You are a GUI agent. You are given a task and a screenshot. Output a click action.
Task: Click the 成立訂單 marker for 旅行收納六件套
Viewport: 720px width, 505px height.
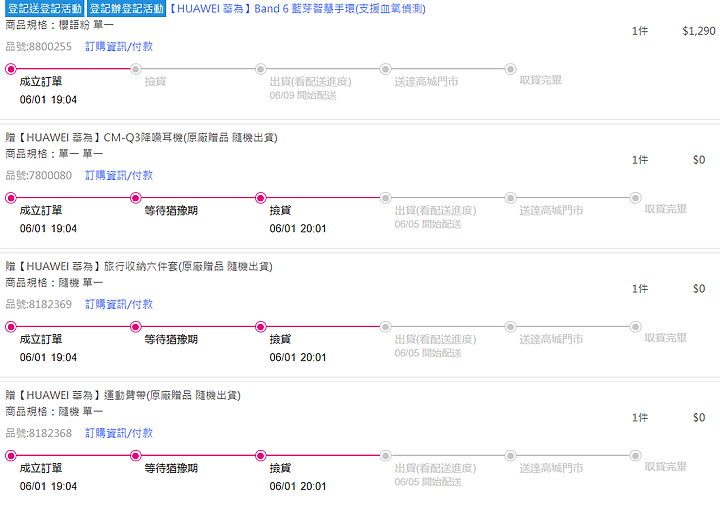(x=11, y=327)
